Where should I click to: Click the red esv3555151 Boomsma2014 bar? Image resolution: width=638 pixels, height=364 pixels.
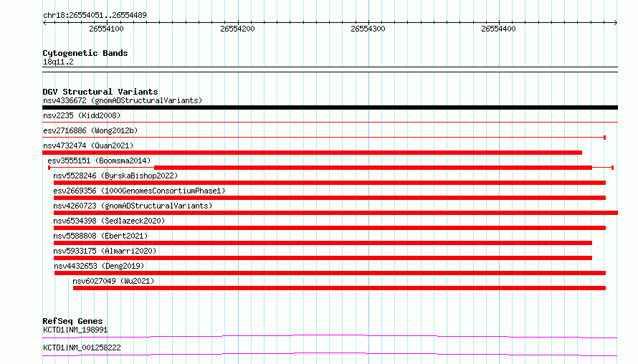point(373,168)
